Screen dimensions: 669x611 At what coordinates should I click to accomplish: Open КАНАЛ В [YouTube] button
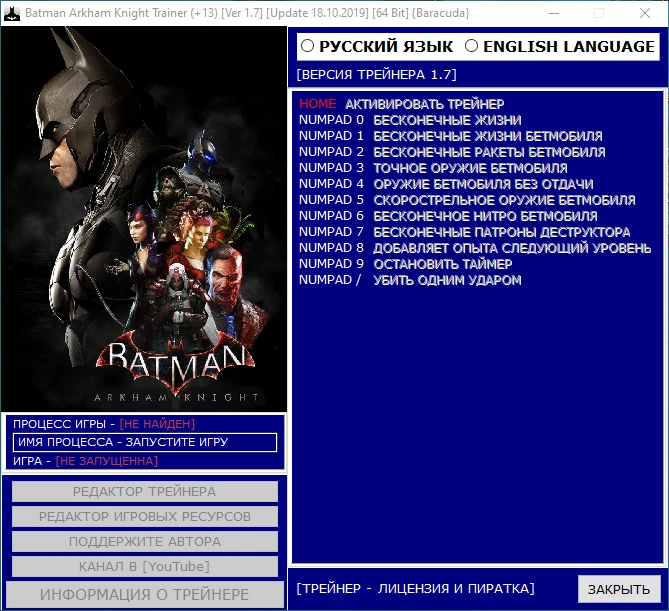(145, 567)
